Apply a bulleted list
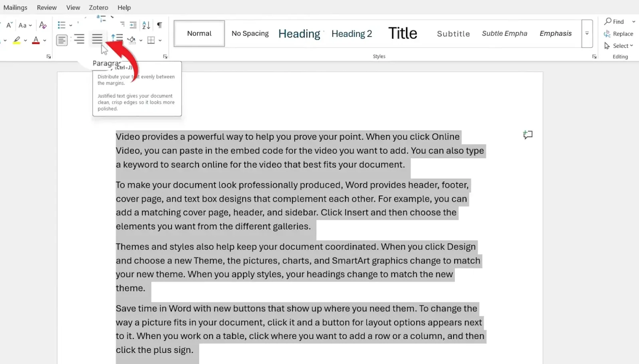This screenshot has width=639, height=364. click(62, 25)
